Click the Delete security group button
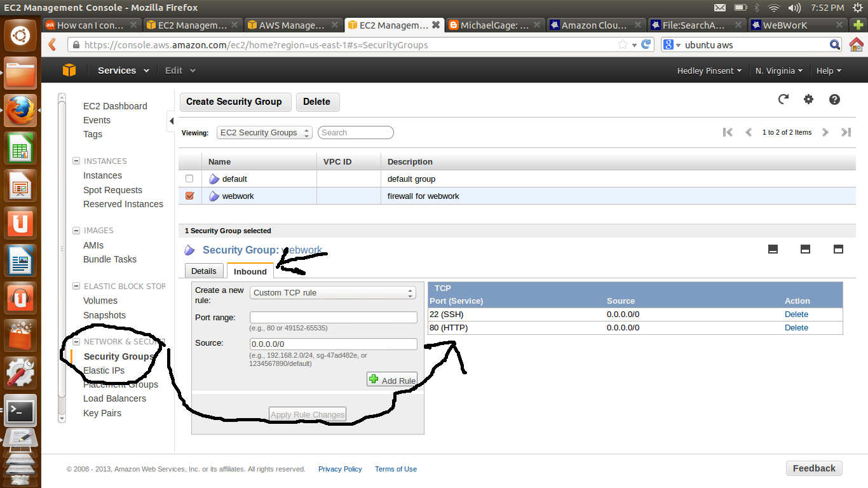868x488 pixels. (317, 102)
